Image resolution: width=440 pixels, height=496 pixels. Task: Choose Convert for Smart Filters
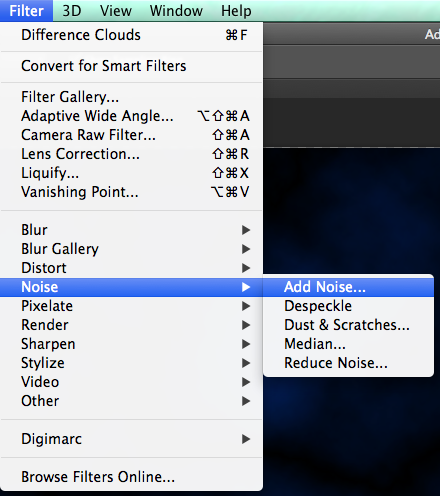[x=131, y=66]
